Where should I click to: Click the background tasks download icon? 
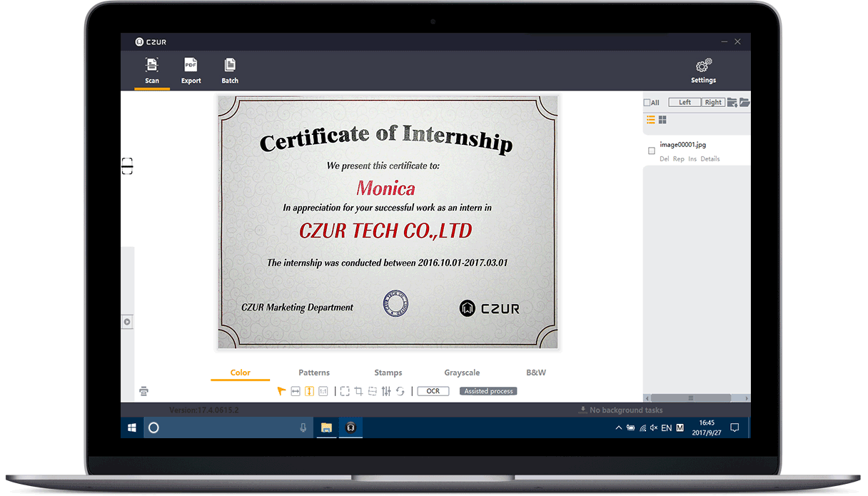click(582, 410)
